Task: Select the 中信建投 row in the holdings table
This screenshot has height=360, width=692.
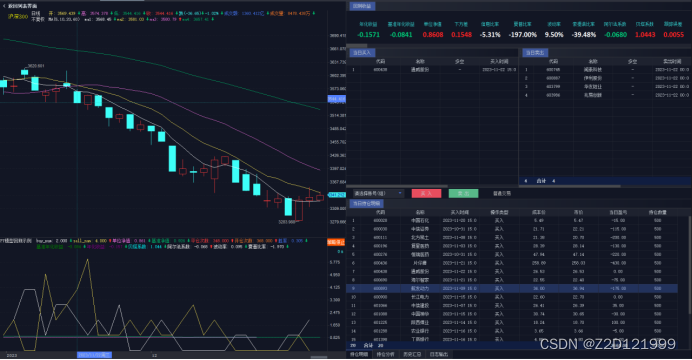Action: pos(513,305)
